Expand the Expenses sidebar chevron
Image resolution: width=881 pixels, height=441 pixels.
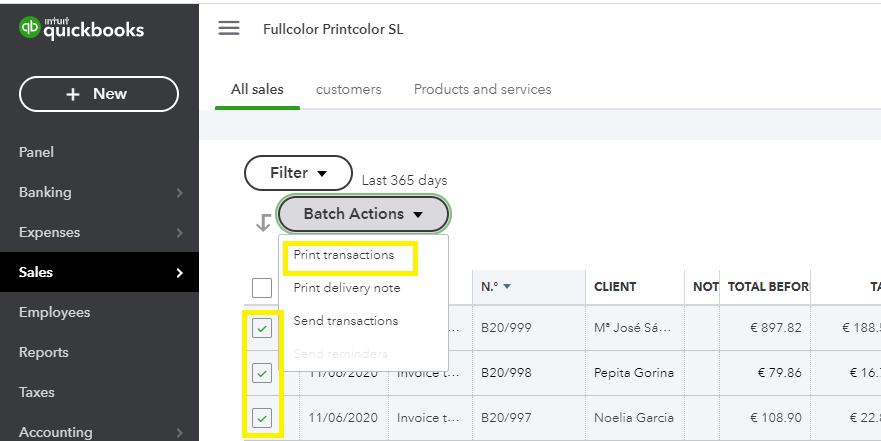click(179, 232)
